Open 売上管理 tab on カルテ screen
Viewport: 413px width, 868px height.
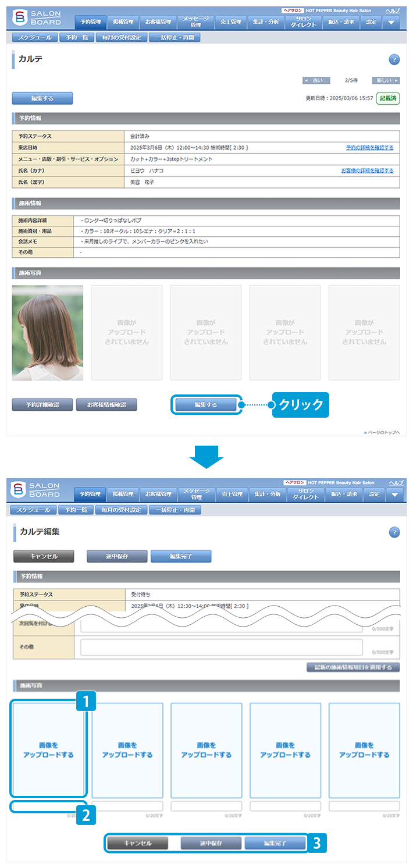click(231, 22)
